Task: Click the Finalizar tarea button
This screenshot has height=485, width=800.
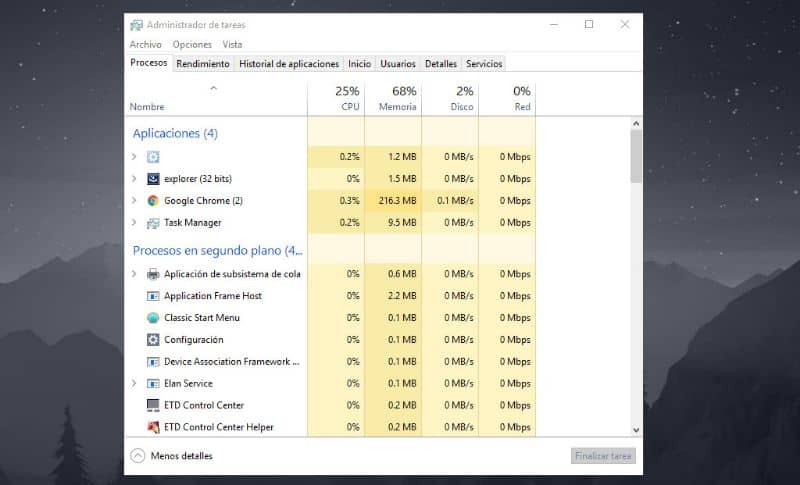Action: (x=603, y=456)
